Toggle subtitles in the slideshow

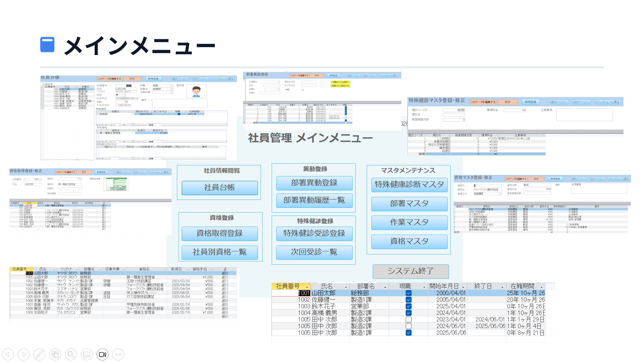pyautogui.click(x=87, y=354)
